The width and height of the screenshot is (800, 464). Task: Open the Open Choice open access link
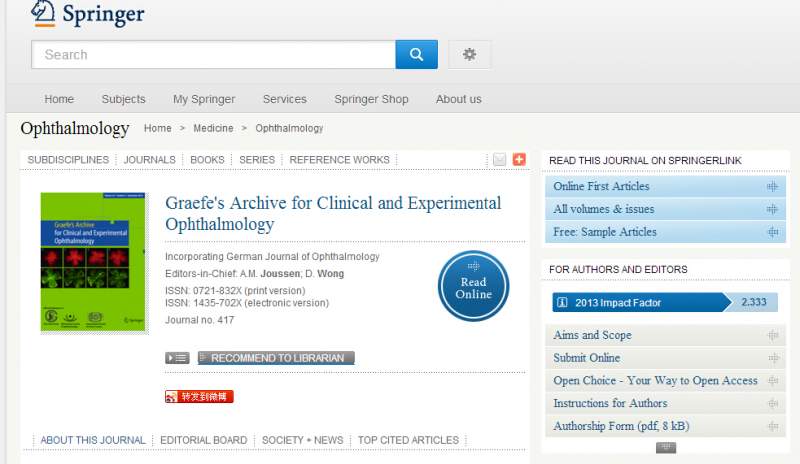click(656, 381)
